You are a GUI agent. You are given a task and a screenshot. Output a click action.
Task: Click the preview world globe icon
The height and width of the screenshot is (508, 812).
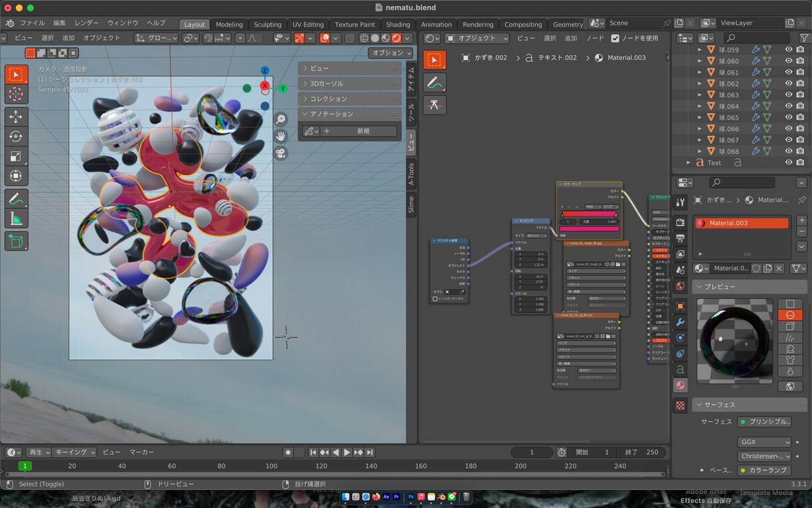point(790,386)
